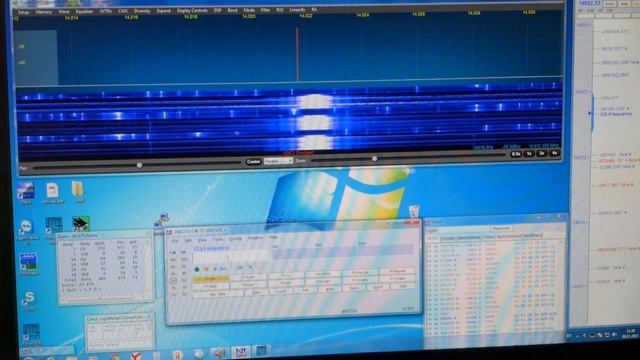Open the Recycle Bin desktop icon
This screenshot has height=360, width=640.
414,211
